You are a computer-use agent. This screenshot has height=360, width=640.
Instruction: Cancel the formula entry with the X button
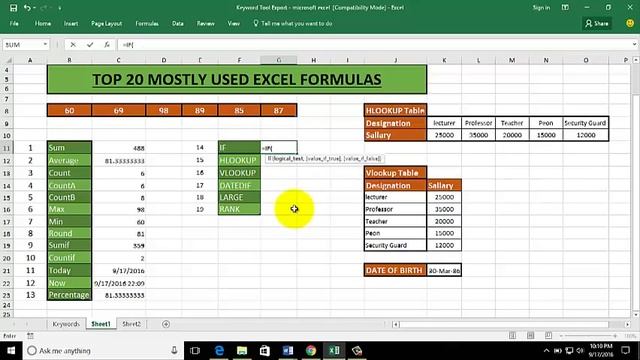73,45
